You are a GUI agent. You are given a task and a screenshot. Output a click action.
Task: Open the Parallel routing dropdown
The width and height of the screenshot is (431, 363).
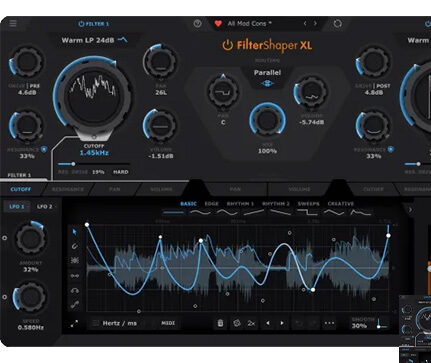267,73
